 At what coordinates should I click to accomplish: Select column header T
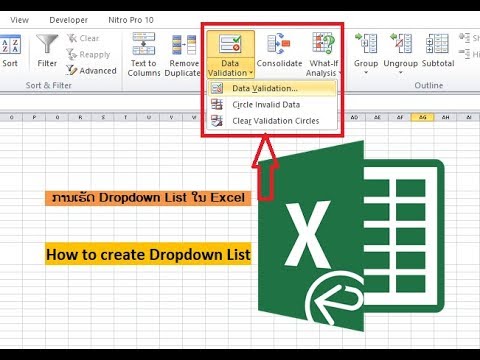(126, 117)
